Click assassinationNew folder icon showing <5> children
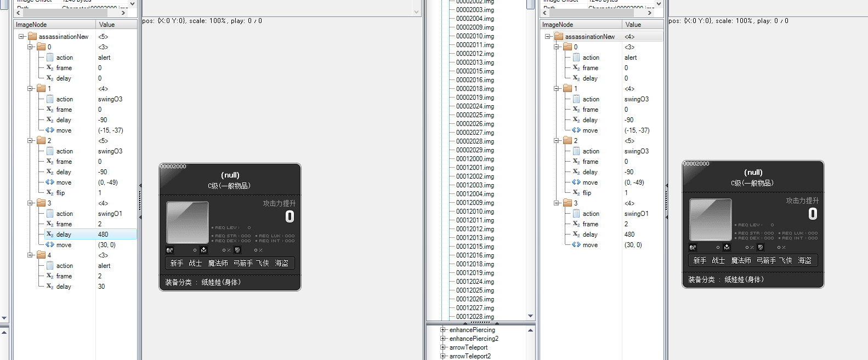868x360 pixels. pyautogui.click(x=32, y=37)
